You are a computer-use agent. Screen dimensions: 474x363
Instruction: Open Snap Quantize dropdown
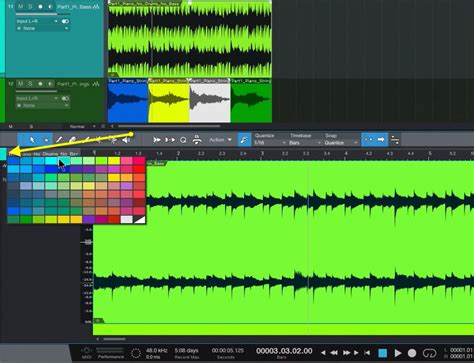tap(341, 143)
